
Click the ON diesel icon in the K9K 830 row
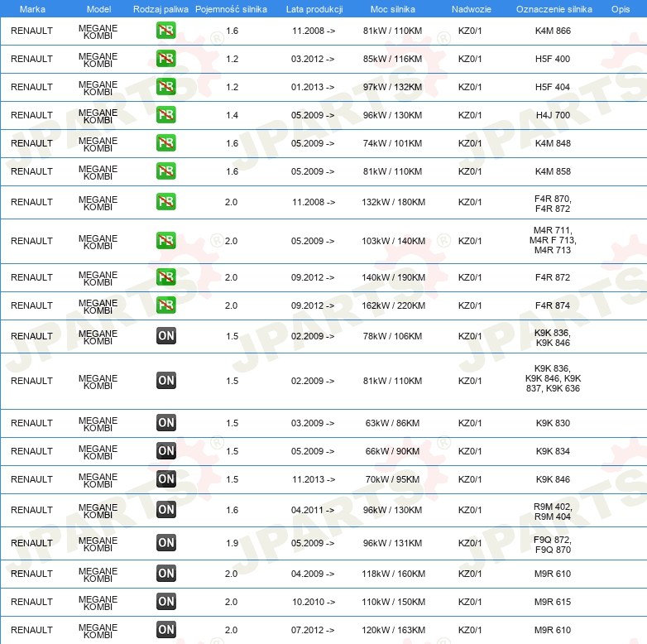[165, 423]
